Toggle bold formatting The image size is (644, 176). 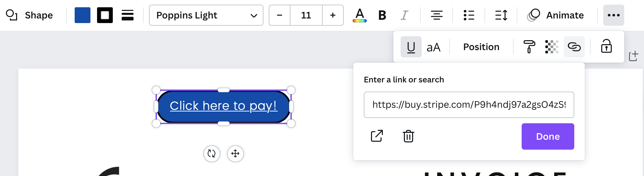click(382, 15)
